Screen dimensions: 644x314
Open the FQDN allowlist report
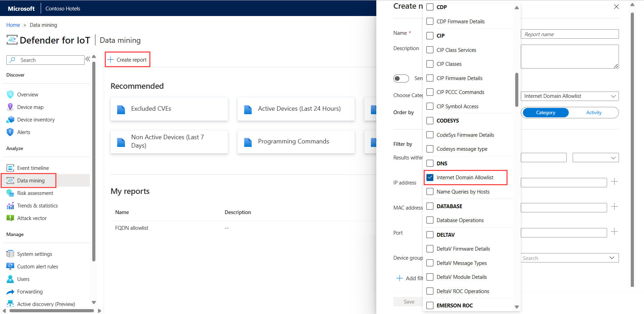pos(132,228)
